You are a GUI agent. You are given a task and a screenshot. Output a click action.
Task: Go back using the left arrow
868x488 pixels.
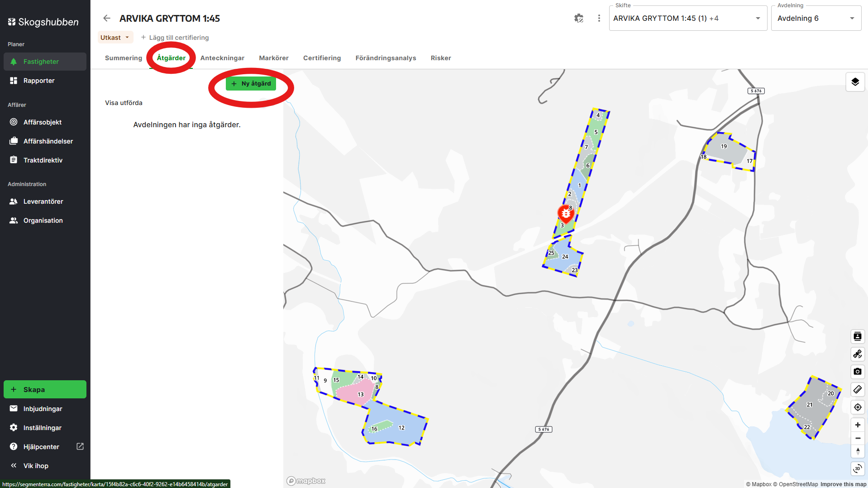107,18
